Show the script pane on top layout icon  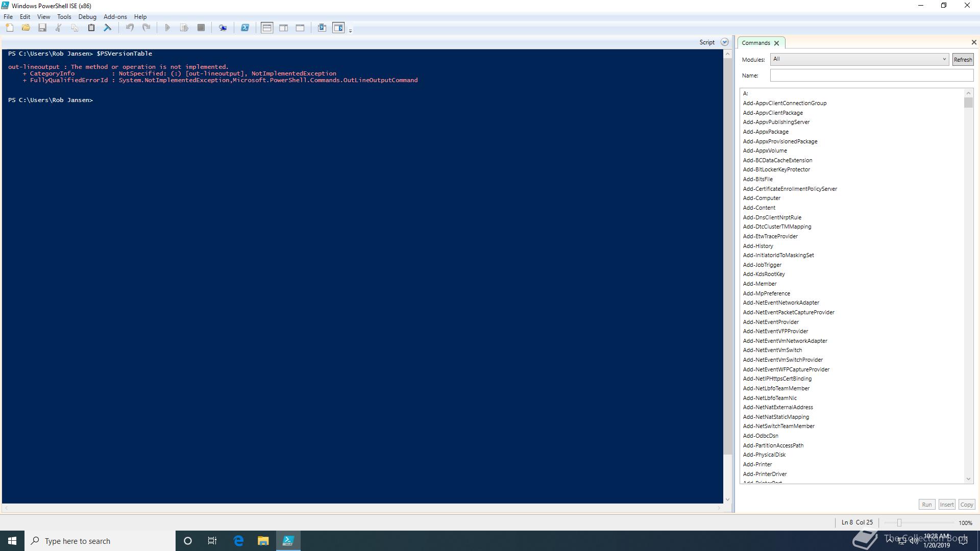[267, 28]
